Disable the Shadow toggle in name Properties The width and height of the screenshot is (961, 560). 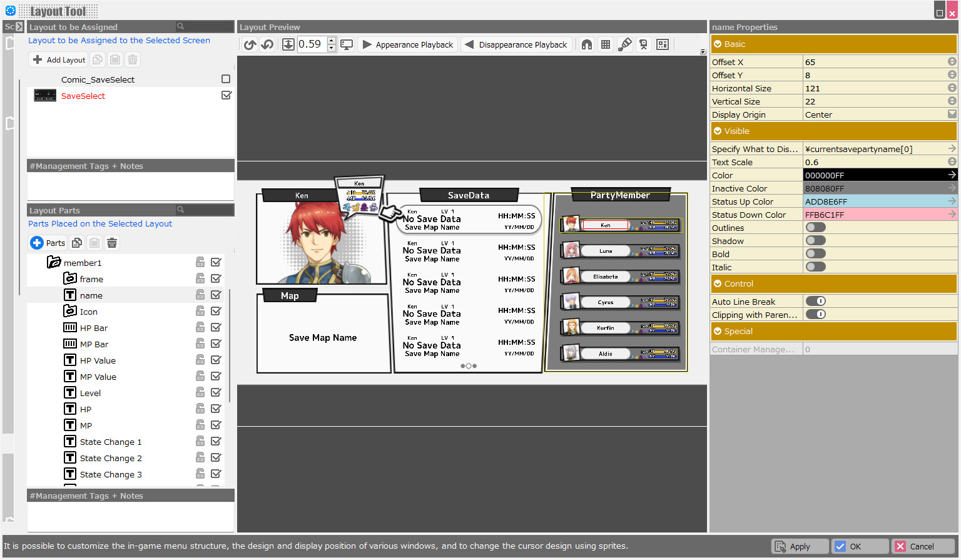[815, 240]
